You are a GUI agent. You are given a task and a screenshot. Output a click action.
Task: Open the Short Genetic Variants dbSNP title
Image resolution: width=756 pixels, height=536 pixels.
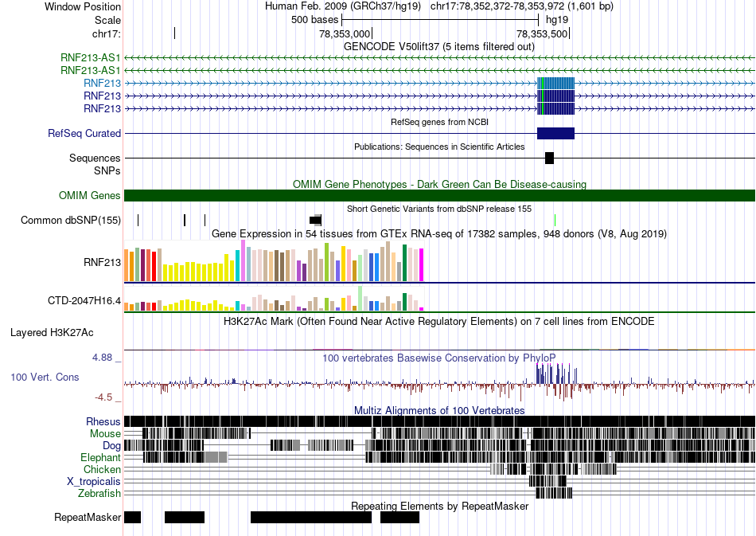coord(439,209)
